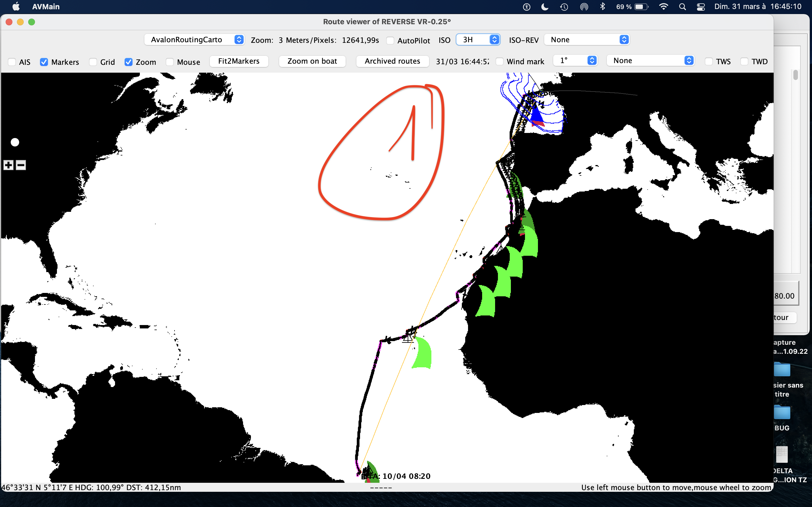Click the Time Machine menu bar icon
The height and width of the screenshot is (507, 812).
[x=564, y=7]
